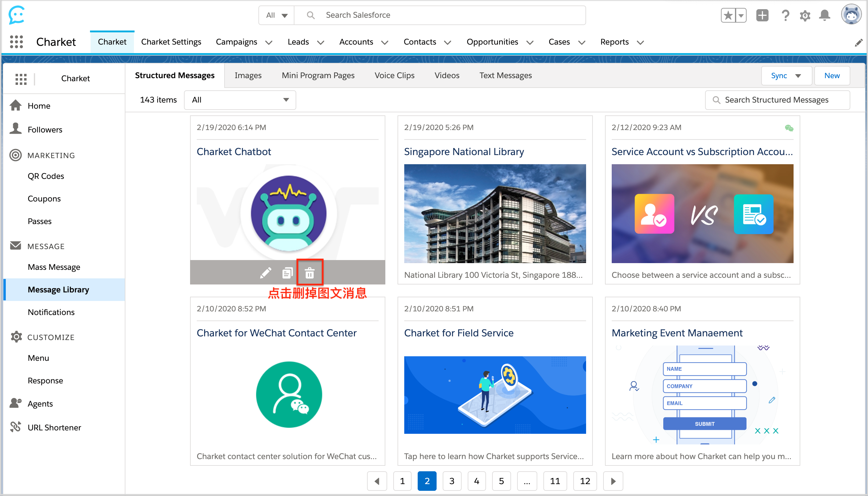Select Message Library in sidebar
This screenshot has height=496, width=868.
64,290
